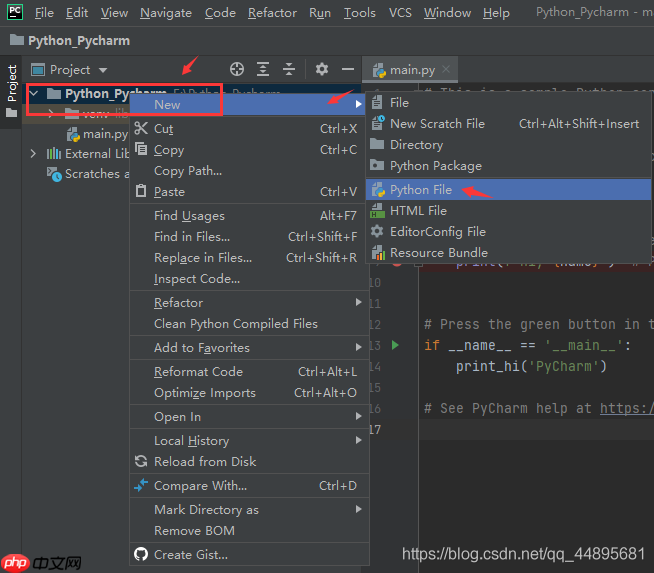Open the Code menu
This screenshot has width=654, height=573.
[x=220, y=13]
